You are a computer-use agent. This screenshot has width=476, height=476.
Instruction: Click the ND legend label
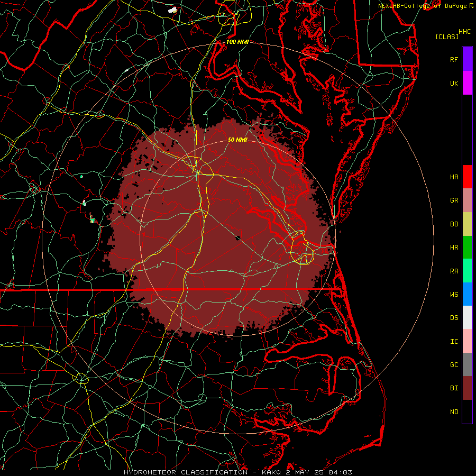point(454,412)
